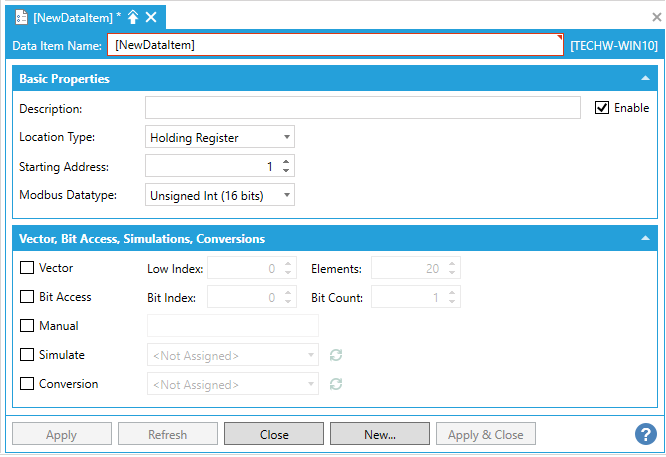666x457 pixels.
Task: Click the pop-out arrow icon on the tab
Action: tap(133, 17)
